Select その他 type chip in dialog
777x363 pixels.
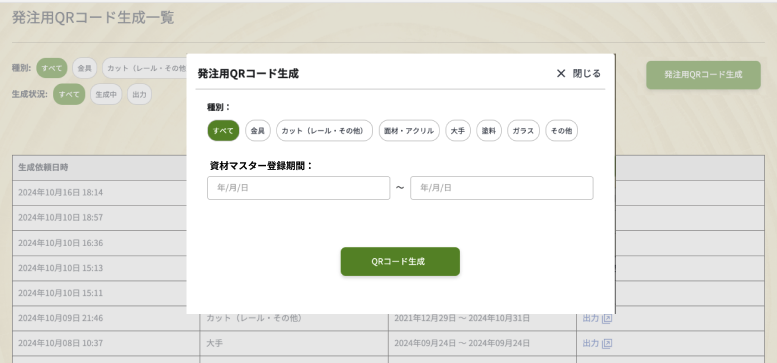pyautogui.click(x=561, y=131)
